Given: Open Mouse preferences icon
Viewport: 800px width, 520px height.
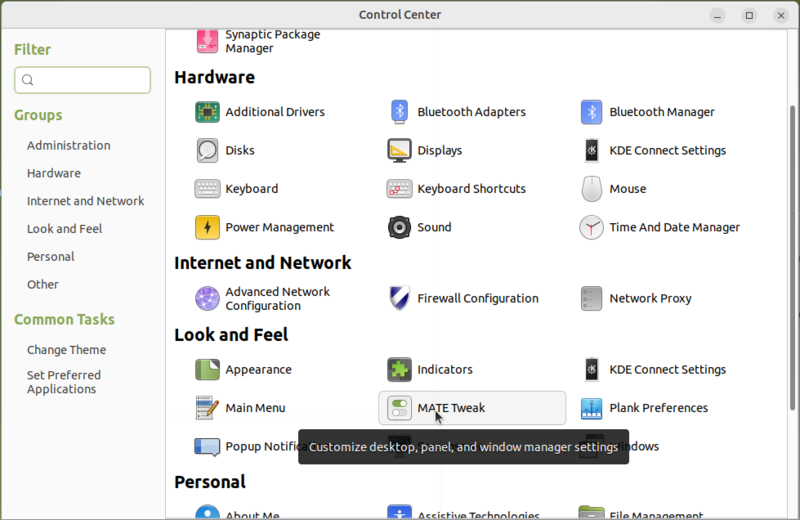Looking at the screenshot, I should coord(591,189).
